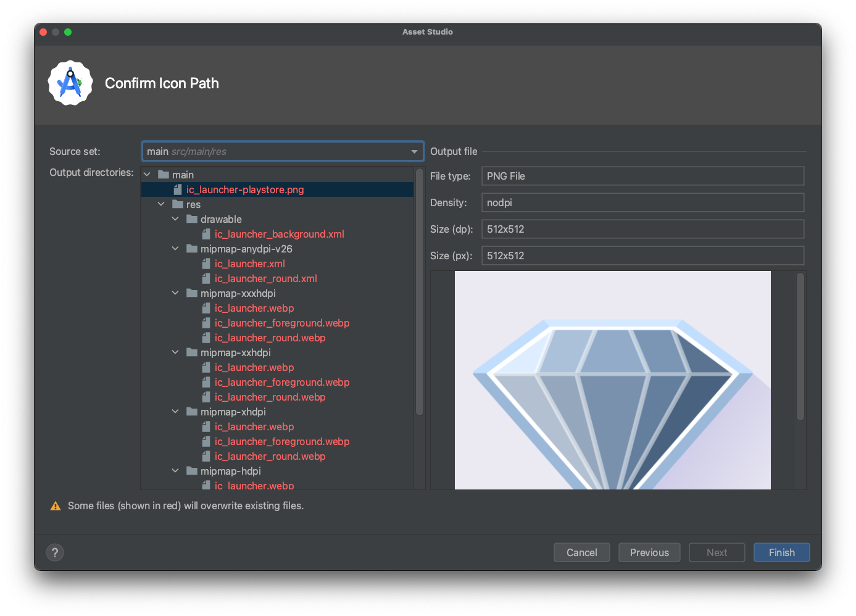Select the mipmap-anydpi-v26 folder label
This screenshot has height=616, width=856.
[x=246, y=249]
